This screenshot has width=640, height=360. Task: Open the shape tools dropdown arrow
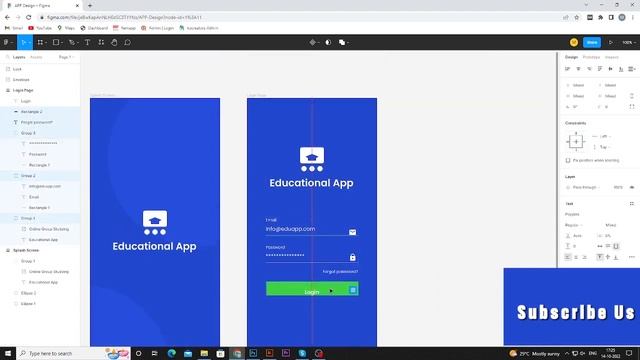pyautogui.click(x=62, y=43)
